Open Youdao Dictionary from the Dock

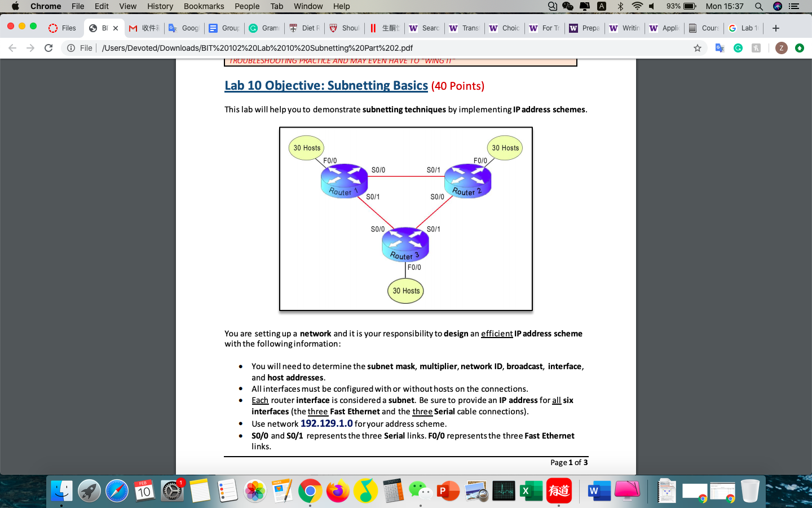[559, 491]
